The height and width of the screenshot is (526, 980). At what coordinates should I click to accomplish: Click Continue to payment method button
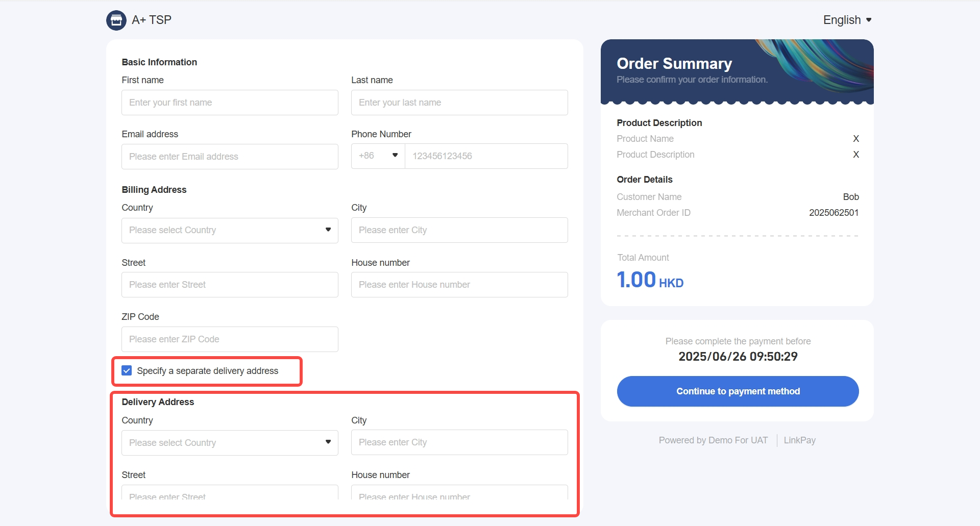tap(738, 391)
